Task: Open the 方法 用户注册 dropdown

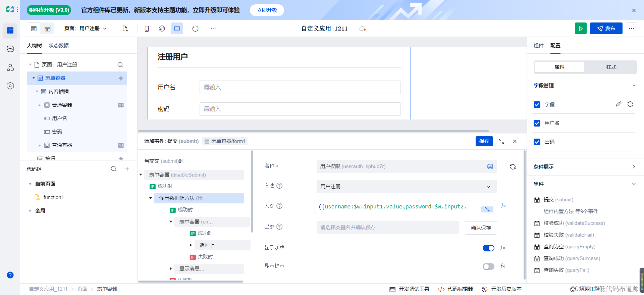Action: point(407,187)
